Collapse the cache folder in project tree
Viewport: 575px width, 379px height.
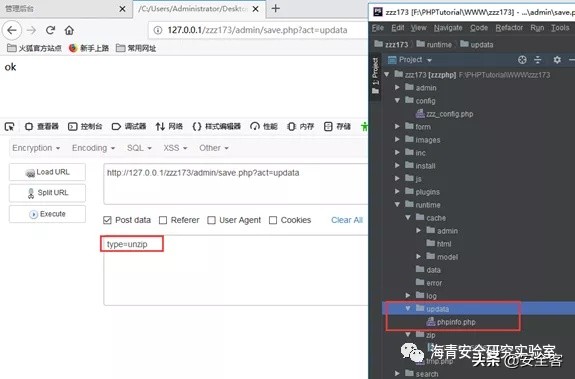pos(408,217)
